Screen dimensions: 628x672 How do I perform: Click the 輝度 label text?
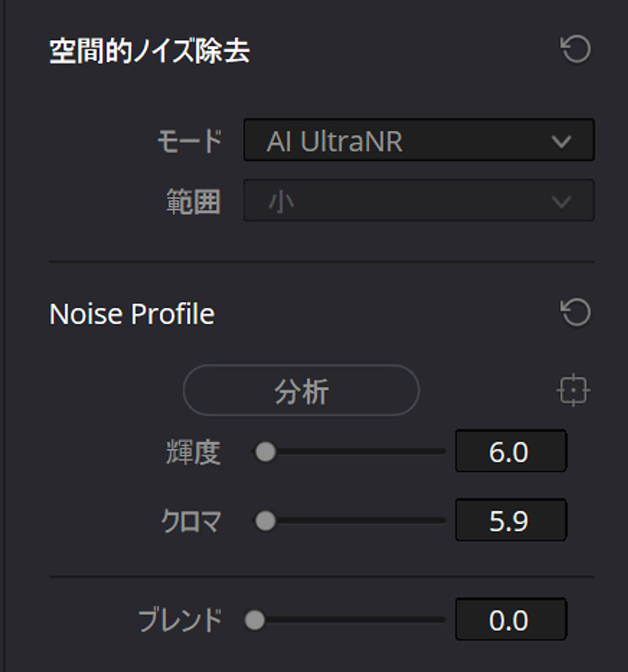click(193, 452)
